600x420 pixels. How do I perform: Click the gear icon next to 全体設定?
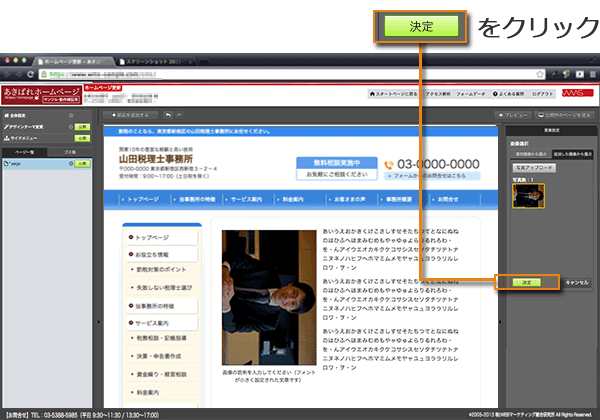tap(73, 116)
